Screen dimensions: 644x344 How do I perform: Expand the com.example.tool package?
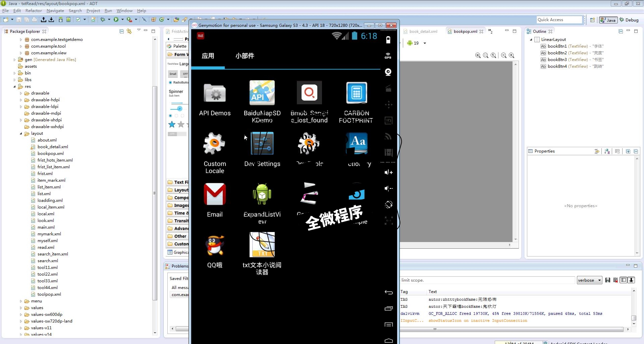point(21,46)
